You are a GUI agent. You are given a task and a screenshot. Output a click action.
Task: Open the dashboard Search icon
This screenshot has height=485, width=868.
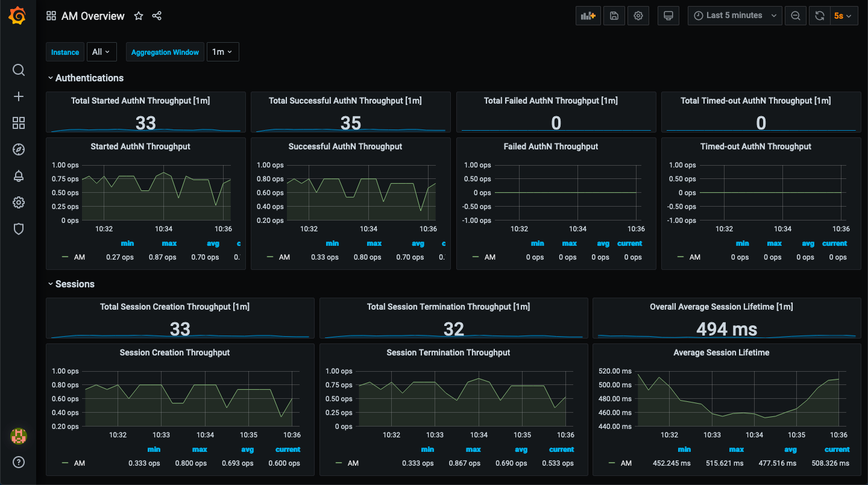tap(18, 70)
